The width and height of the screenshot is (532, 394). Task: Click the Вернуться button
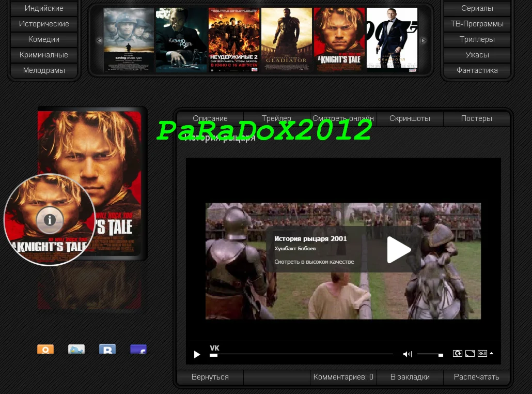[210, 377]
